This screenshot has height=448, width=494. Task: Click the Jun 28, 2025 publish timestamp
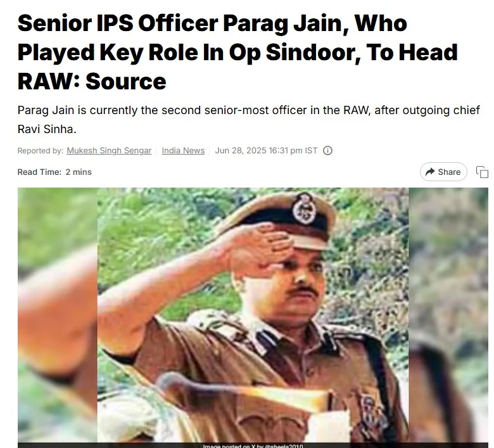[x=266, y=151]
